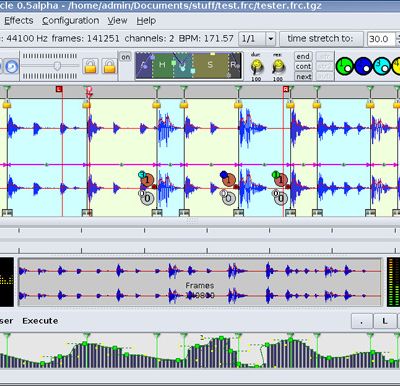Click the 'time stretch to:' button
The width and height of the screenshot is (400, 386).
(x=320, y=39)
